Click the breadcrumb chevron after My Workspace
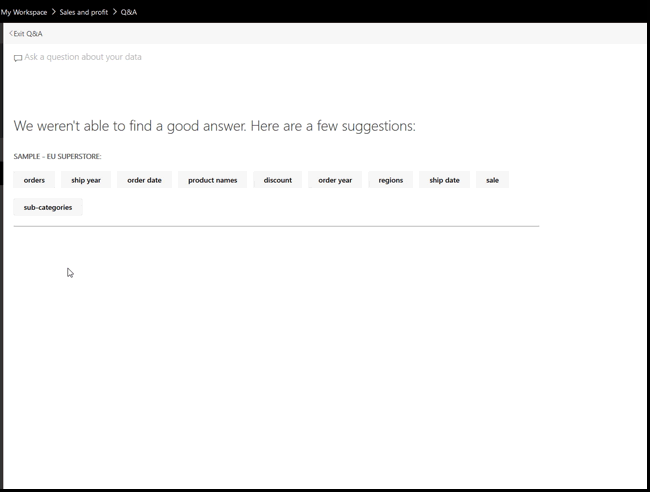650x492 pixels. coord(53,12)
